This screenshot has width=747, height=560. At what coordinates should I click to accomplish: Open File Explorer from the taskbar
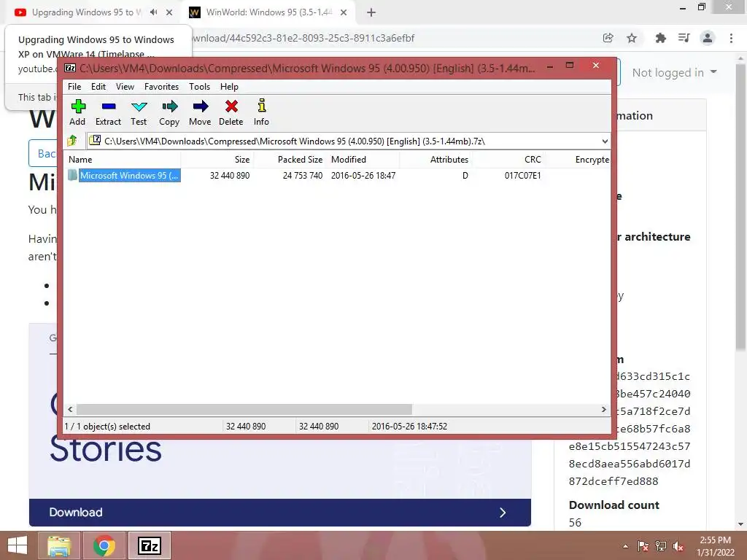59,545
